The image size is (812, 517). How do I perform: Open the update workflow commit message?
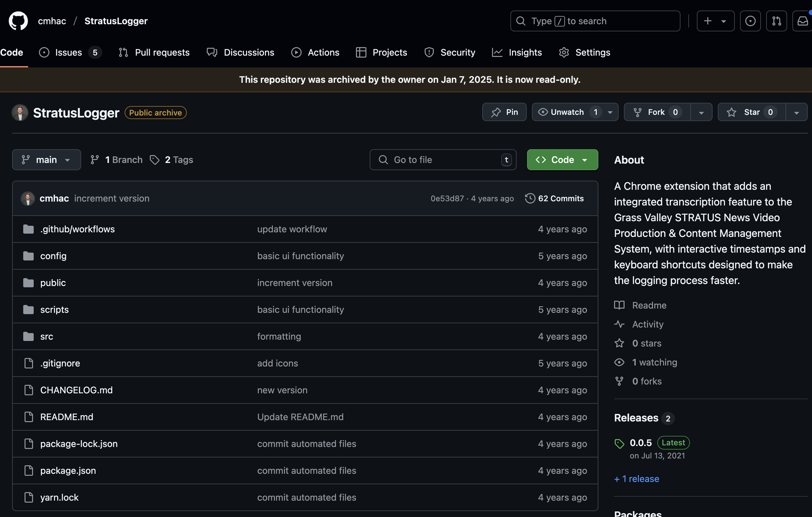point(292,229)
